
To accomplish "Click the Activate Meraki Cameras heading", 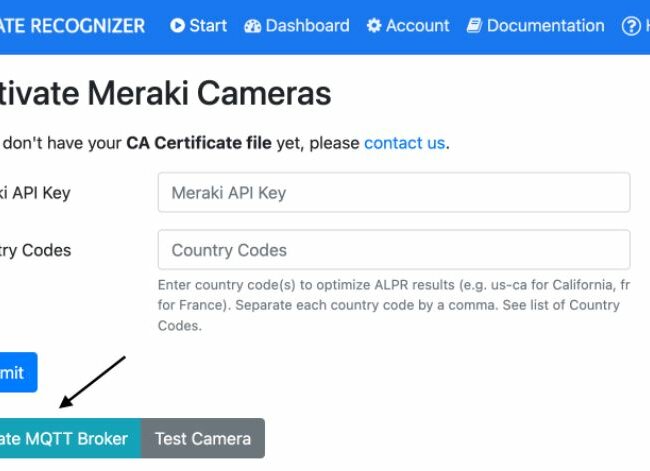I will click(x=166, y=93).
